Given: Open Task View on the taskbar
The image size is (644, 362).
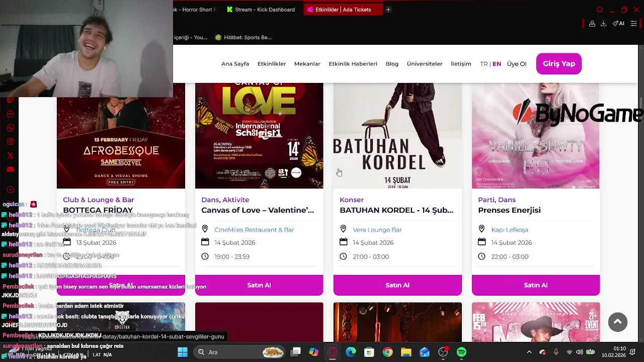Looking at the screenshot, I should coord(296,352).
